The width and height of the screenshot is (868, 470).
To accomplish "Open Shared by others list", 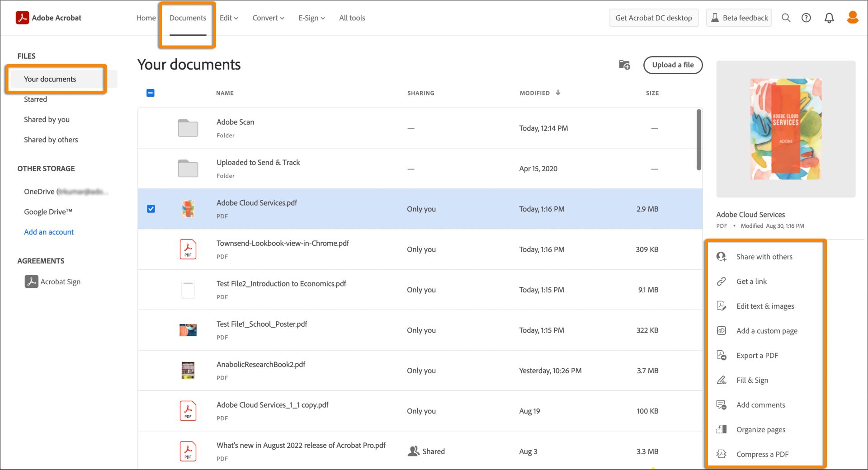I will point(51,140).
